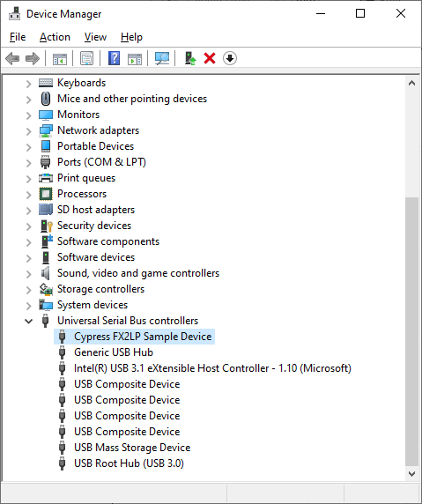Select USB Mass Storage Device entry

tap(132, 448)
